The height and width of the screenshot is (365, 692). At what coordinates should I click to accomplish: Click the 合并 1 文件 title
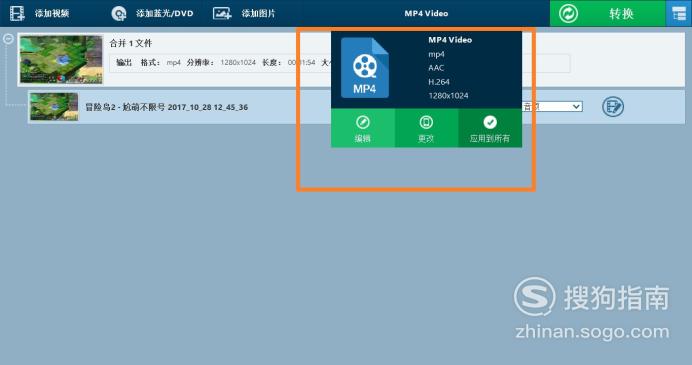point(131,43)
